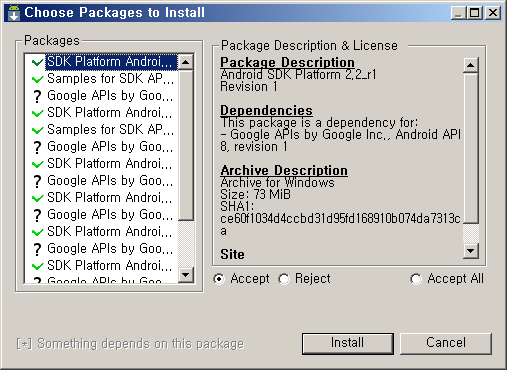Viewport: 507px width, 370px height.
Task: Click the packages list scroll-up arrow
Action: point(186,62)
